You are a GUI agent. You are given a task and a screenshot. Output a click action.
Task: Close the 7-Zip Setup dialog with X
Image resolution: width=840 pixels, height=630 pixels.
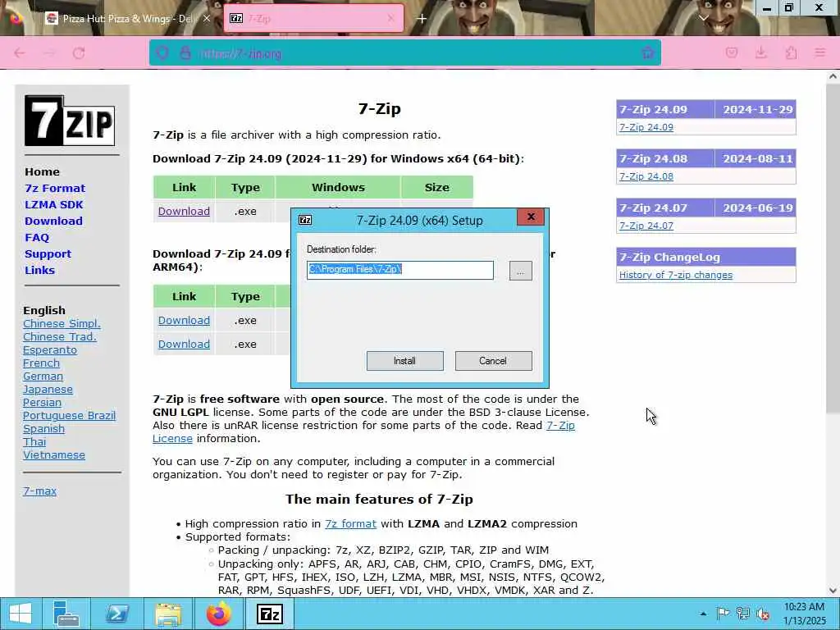coord(531,217)
